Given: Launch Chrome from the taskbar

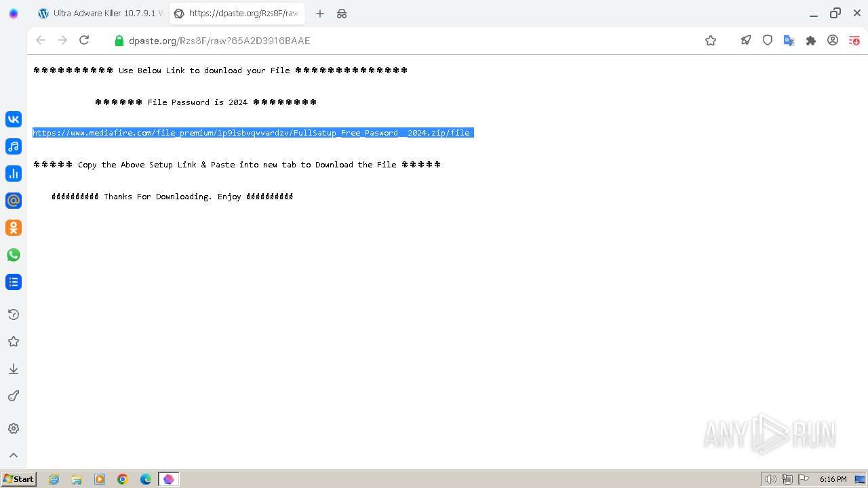Looking at the screenshot, I should point(123,479).
